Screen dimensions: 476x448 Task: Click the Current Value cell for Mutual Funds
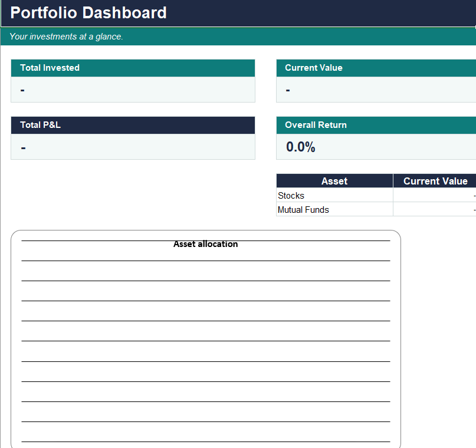pyautogui.click(x=435, y=209)
